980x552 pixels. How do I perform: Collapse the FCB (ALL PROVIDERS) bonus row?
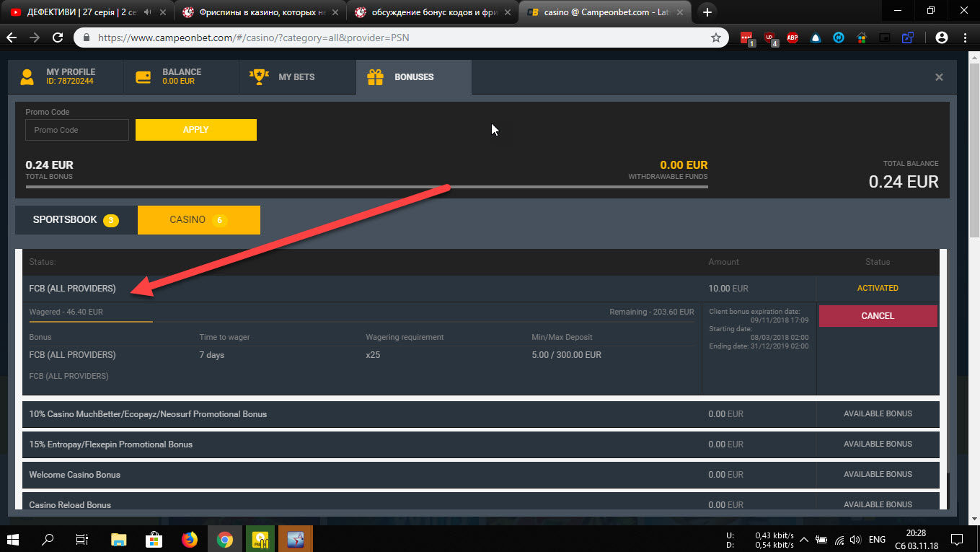(x=481, y=289)
